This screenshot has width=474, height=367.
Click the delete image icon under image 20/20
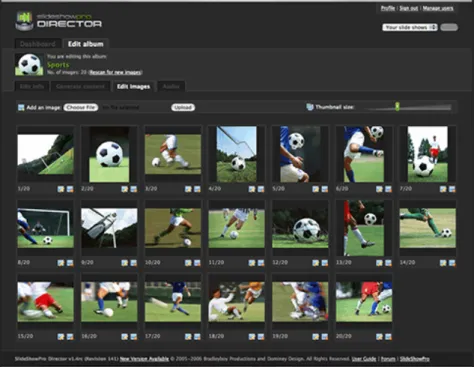[388, 337]
